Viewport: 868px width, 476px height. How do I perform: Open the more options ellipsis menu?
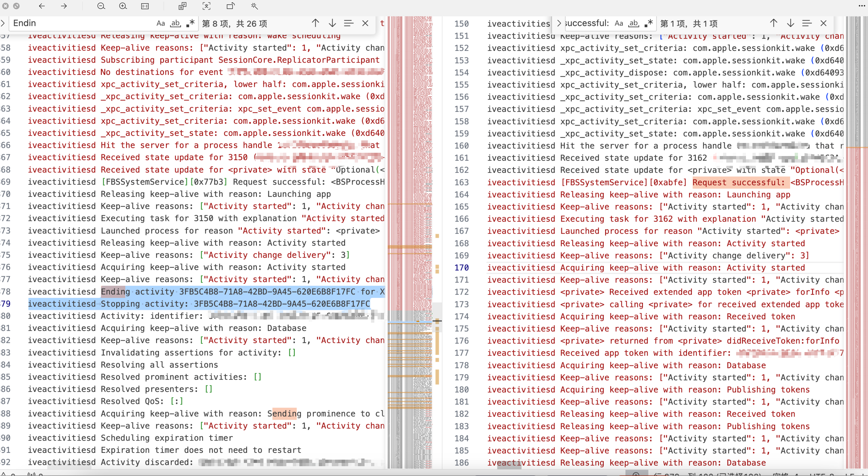862,6
